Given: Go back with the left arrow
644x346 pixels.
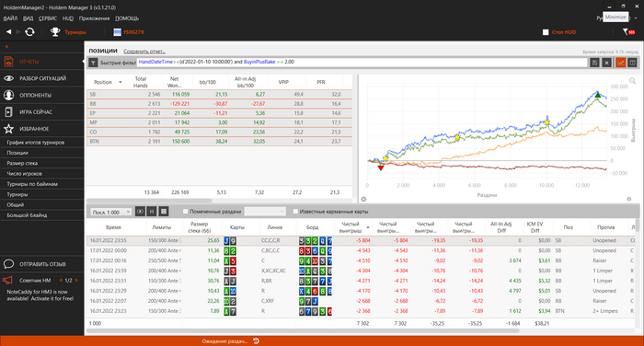Looking at the screenshot, I should (8, 31).
